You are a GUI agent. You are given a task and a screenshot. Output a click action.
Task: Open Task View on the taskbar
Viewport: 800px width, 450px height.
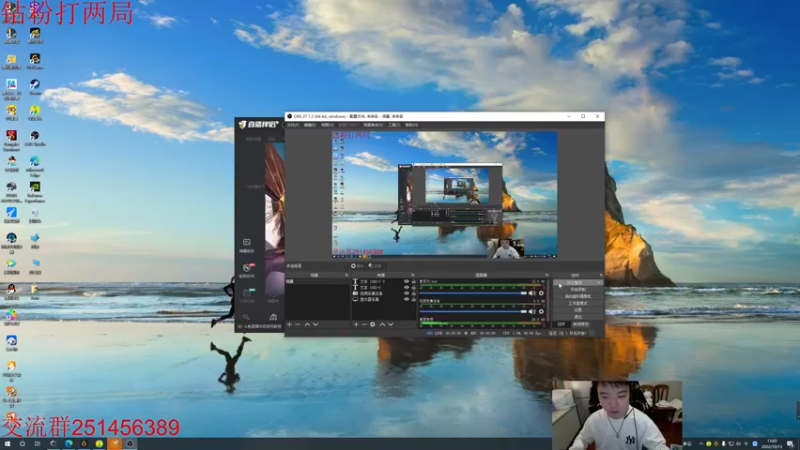(x=37, y=444)
